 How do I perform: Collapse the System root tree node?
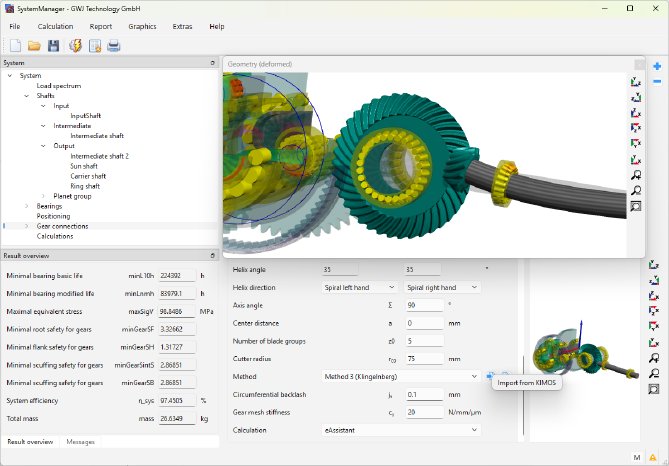(x=10, y=76)
